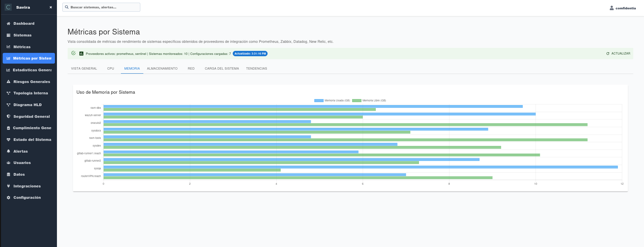This screenshot has height=247, width=644.
Task: Click the Riesgos Generales warning icon
Action: [x=8, y=82]
